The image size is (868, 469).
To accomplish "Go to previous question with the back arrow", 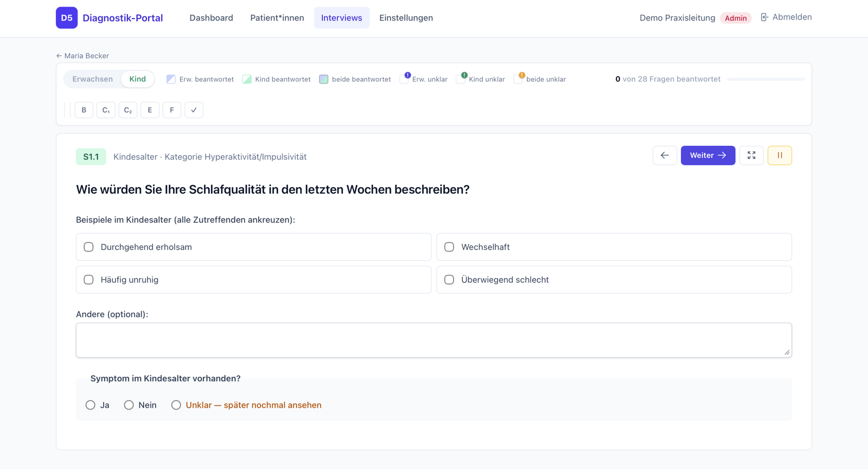I will 665,156.
